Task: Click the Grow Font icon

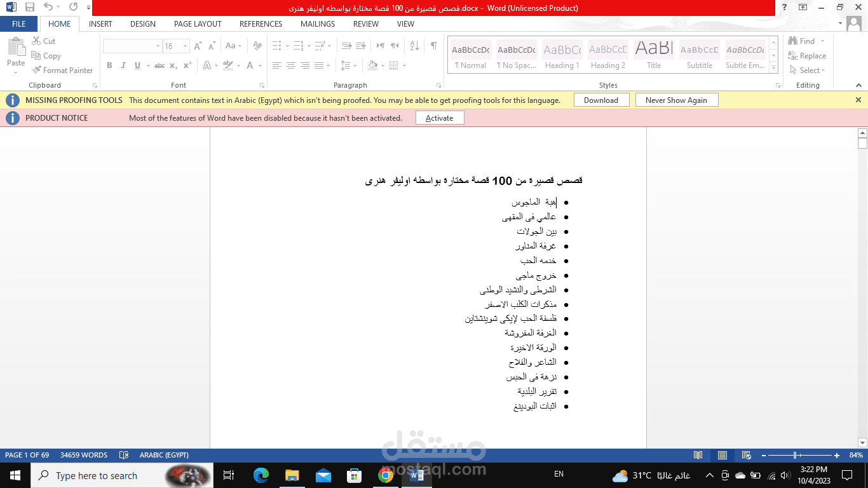Action: pos(198,46)
